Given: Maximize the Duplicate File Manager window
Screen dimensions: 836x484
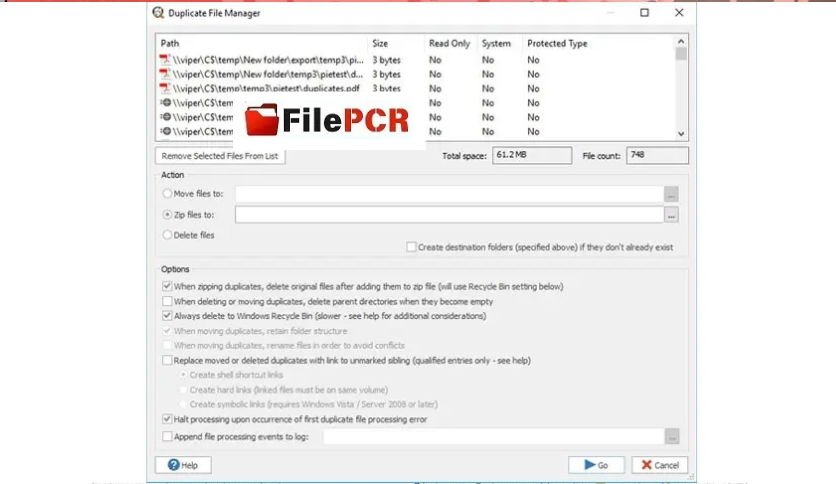Looking at the screenshot, I should tap(645, 12).
